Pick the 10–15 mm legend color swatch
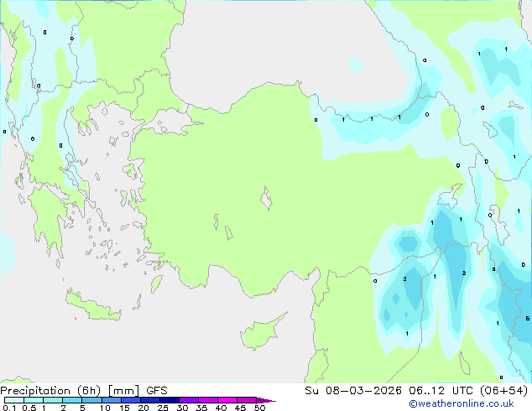 (x=112, y=400)
